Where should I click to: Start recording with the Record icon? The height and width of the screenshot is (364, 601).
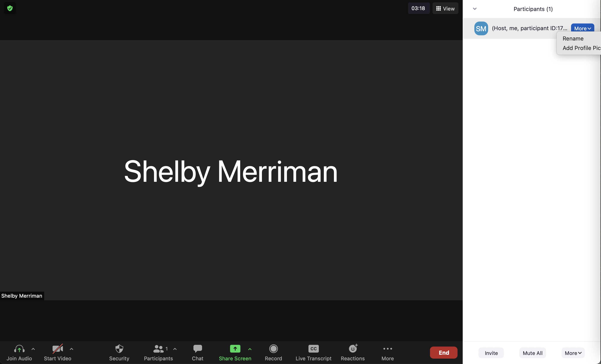(x=273, y=349)
